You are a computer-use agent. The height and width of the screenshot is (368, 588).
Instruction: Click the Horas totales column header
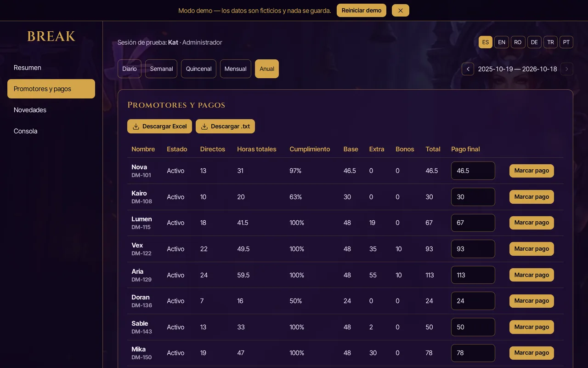(x=257, y=149)
